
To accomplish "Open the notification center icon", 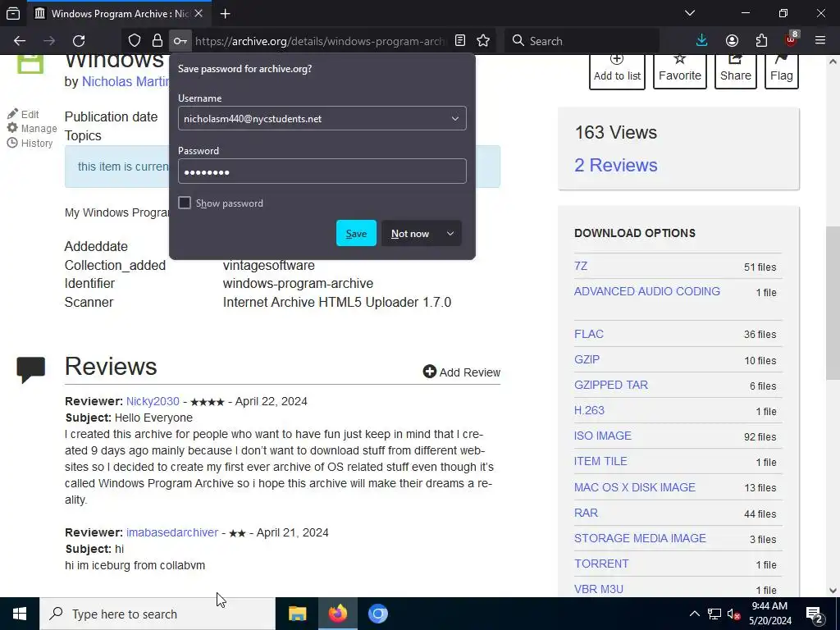I will 814,614.
